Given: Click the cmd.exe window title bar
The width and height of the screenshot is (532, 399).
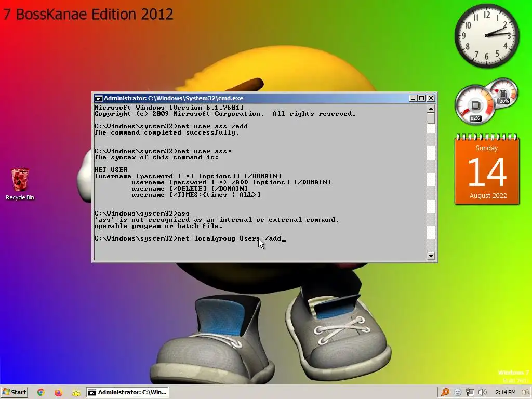Looking at the screenshot, I should 251,98.
